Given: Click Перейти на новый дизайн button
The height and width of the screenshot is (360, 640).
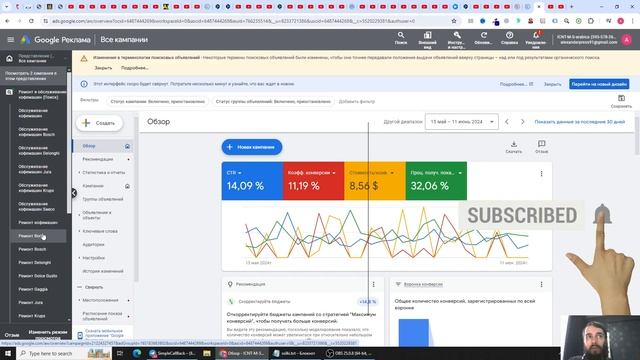Looking at the screenshot, I should (599, 84).
